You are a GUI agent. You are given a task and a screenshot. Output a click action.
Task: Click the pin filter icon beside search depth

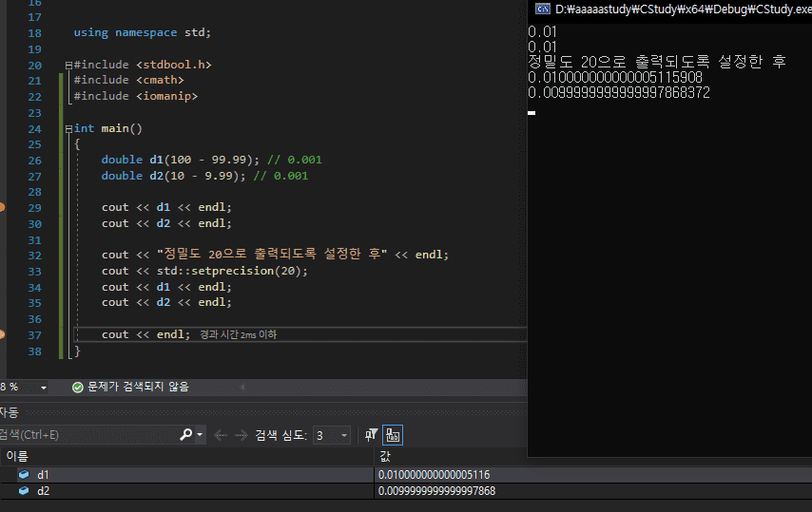371,435
